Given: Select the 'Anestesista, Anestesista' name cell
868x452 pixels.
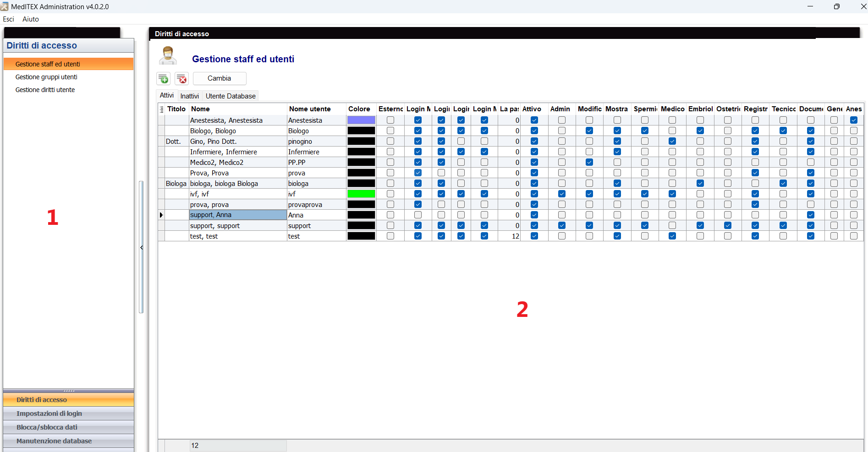Looking at the screenshot, I should click(238, 120).
